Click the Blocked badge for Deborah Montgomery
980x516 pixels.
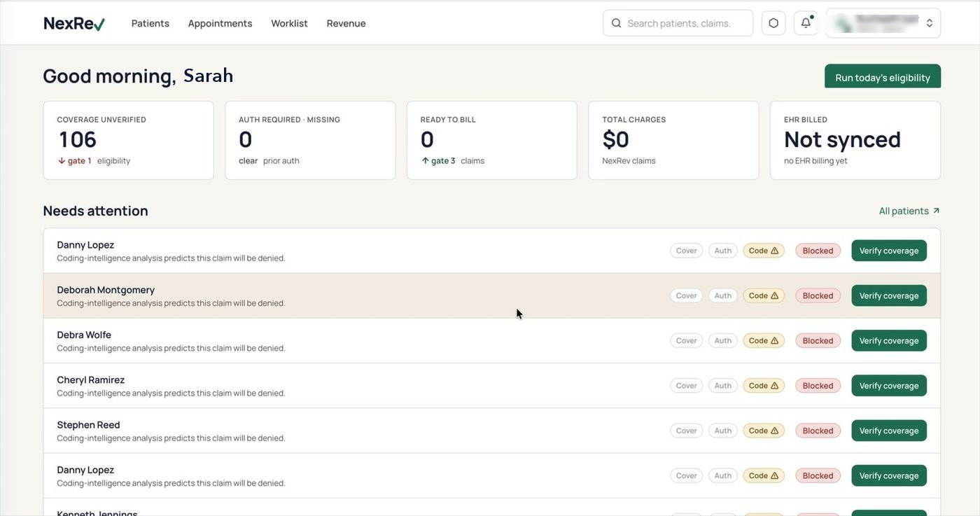(x=818, y=295)
